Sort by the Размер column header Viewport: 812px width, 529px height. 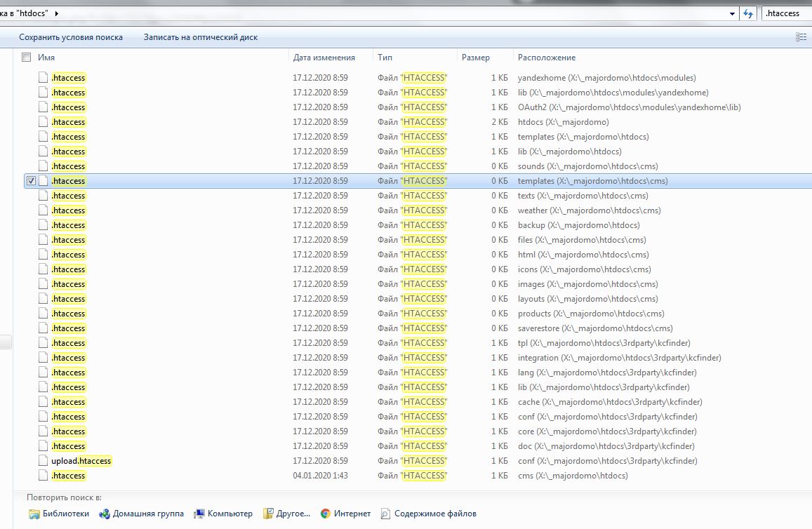475,58
